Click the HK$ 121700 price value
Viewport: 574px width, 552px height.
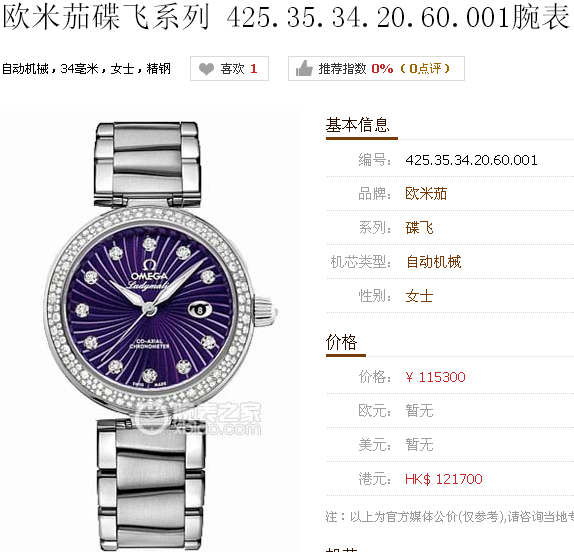pos(444,479)
